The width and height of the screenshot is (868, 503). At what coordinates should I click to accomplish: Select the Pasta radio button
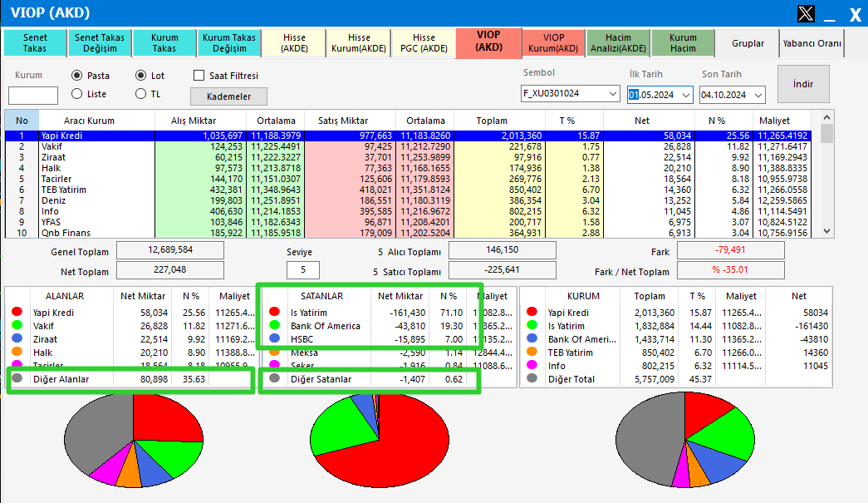click(77, 76)
